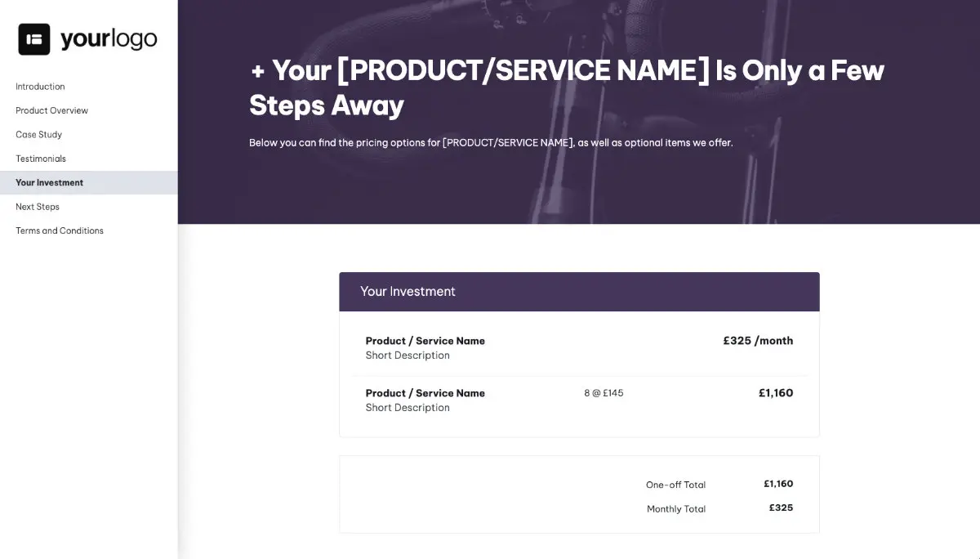Click the 8 @ £145 quantity label
This screenshot has height=559, width=980.
tap(604, 393)
